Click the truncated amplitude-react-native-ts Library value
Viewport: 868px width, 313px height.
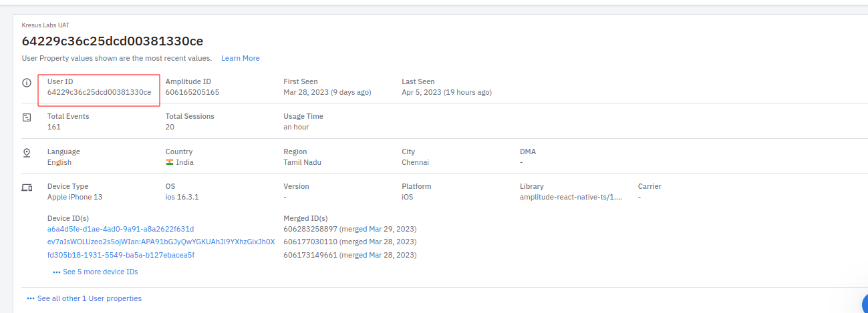click(571, 197)
